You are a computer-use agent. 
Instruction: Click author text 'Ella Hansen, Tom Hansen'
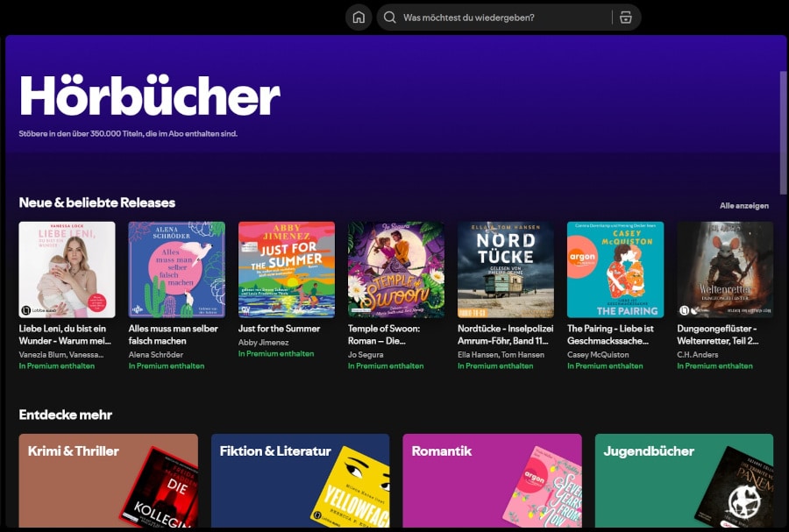pos(501,354)
